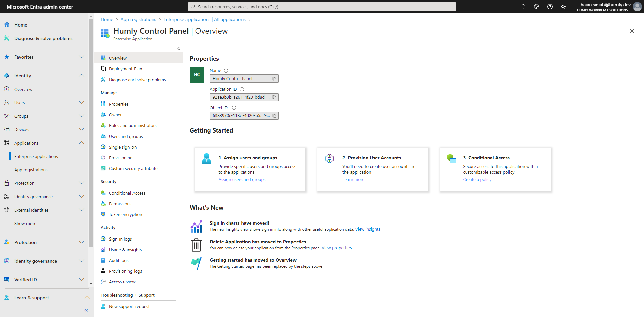This screenshot has width=644, height=317.
Task: Open Single sign-on menu item
Action: [122, 147]
